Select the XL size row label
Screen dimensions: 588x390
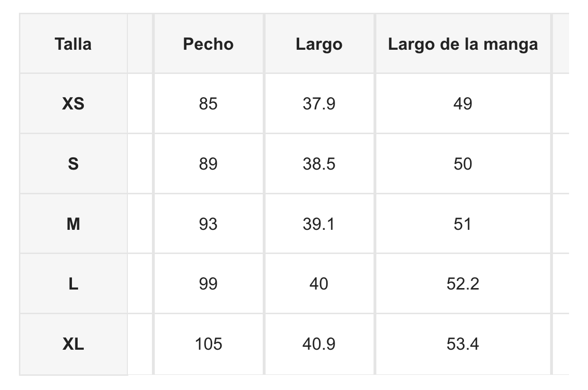coord(73,344)
